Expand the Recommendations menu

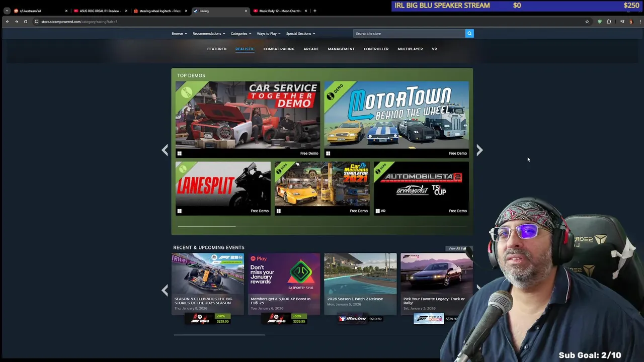208,34
